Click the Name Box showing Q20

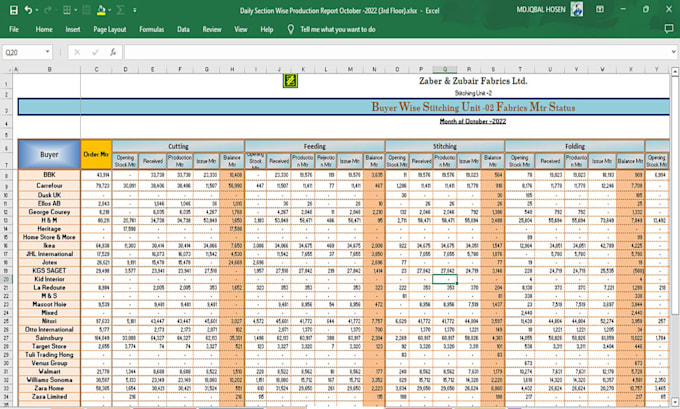coord(23,52)
